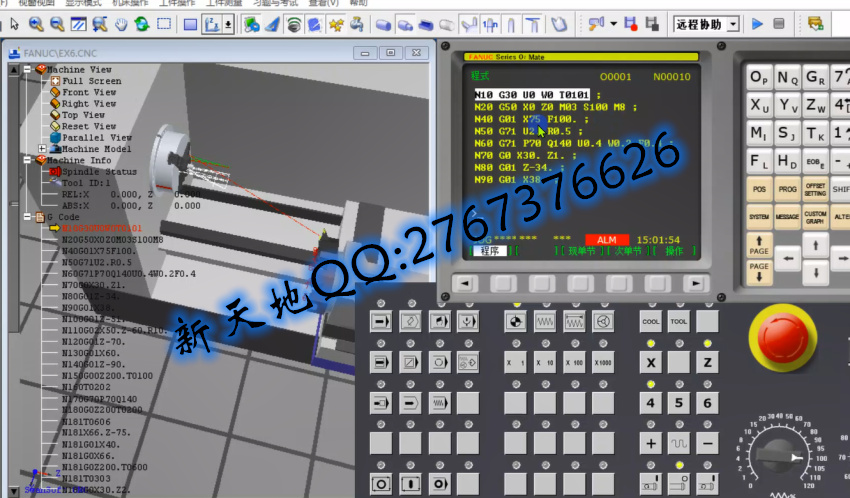Toggle block skip button

click(x=410, y=363)
